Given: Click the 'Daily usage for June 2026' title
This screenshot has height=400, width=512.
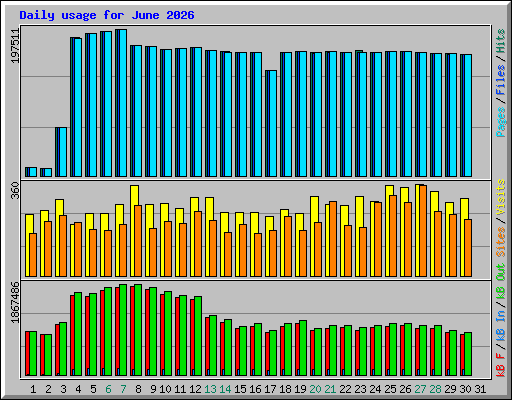Looking at the screenshot, I should tap(107, 15).
